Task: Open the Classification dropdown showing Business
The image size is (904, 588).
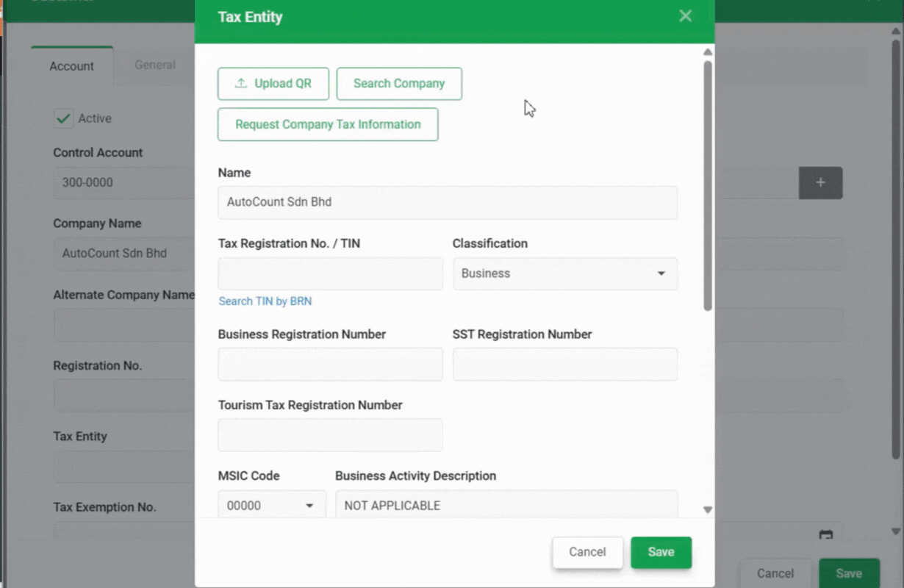Action: pyautogui.click(x=565, y=273)
